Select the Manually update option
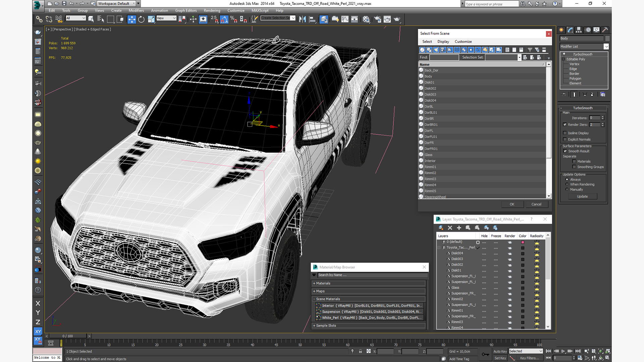 [567, 189]
